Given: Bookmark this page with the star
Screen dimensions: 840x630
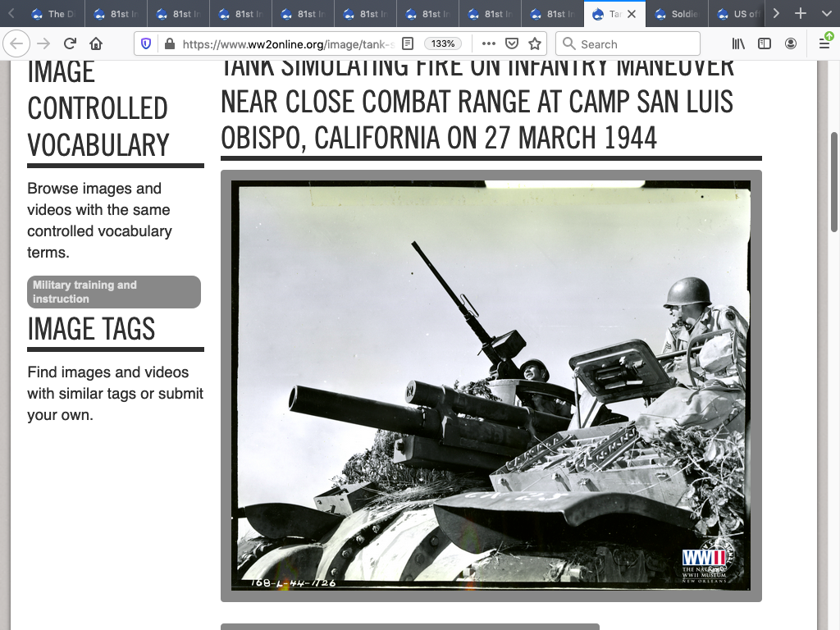Looking at the screenshot, I should (x=535, y=43).
